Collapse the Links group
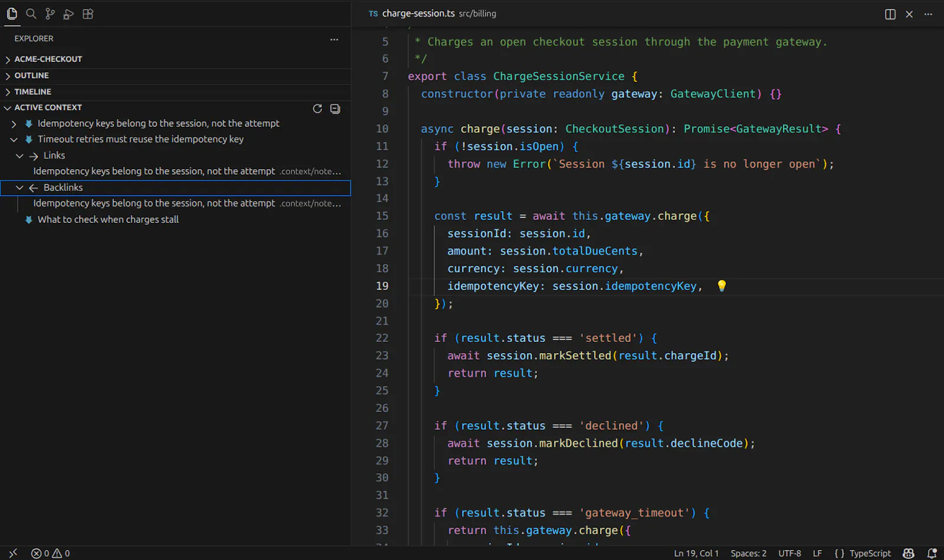 [19, 156]
